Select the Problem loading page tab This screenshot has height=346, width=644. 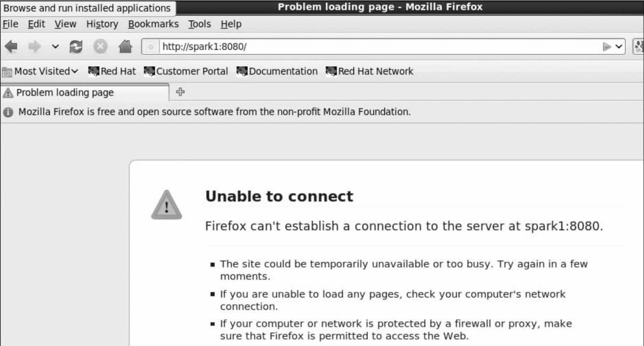click(x=65, y=93)
